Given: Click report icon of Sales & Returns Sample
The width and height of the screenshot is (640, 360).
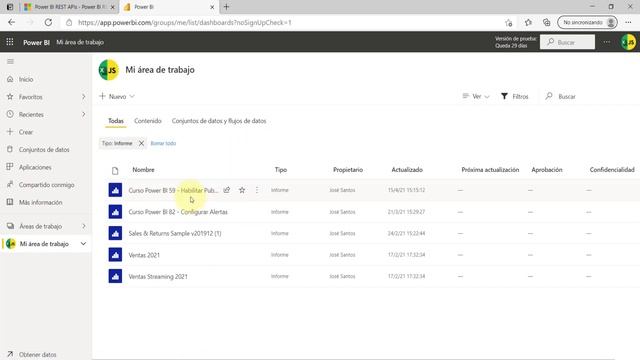Looking at the screenshot, I should click(115, 233).
